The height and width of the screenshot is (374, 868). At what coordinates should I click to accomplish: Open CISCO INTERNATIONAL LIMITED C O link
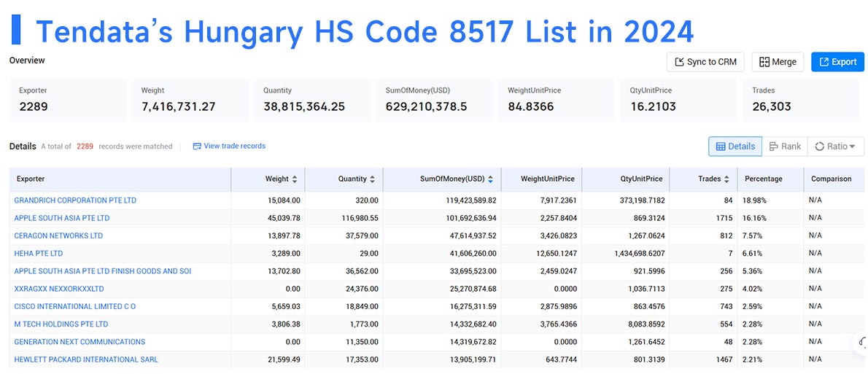75,306
